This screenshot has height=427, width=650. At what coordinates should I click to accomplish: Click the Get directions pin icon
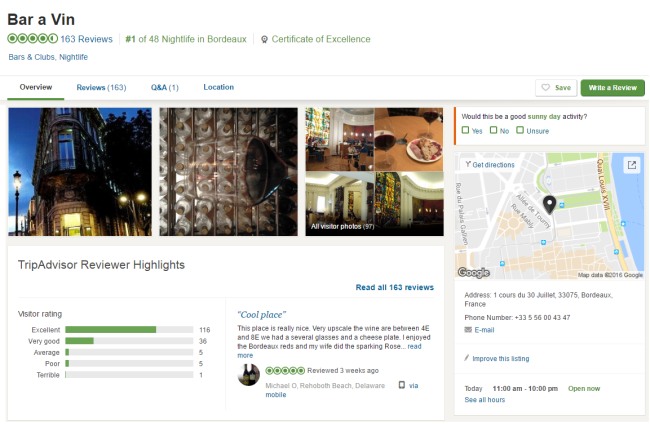467,164
